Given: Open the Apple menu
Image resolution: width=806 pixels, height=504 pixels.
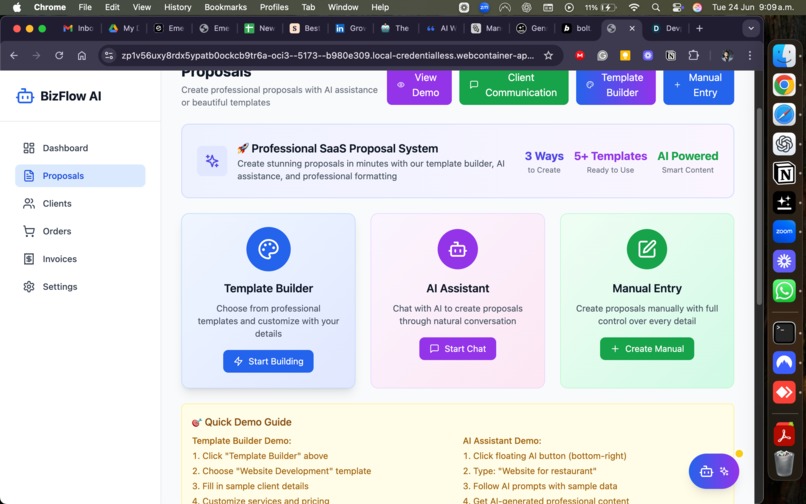Looking at the screenshot, I should click(17, 7).
